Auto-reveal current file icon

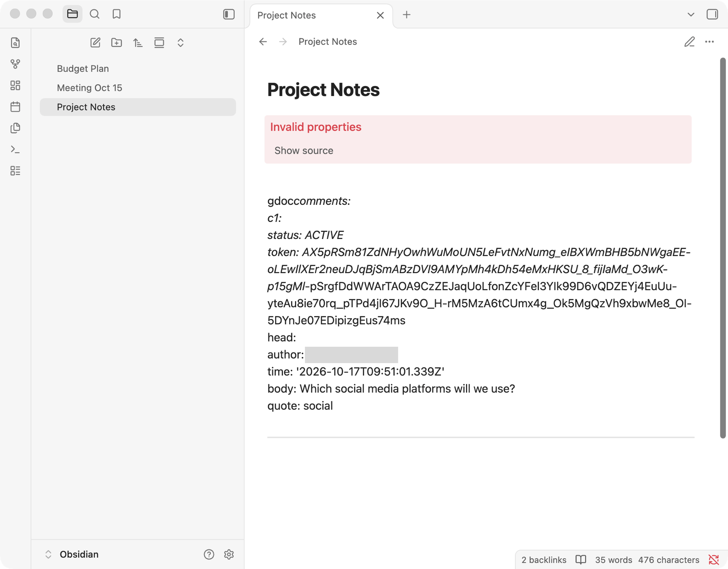point(159,42)
